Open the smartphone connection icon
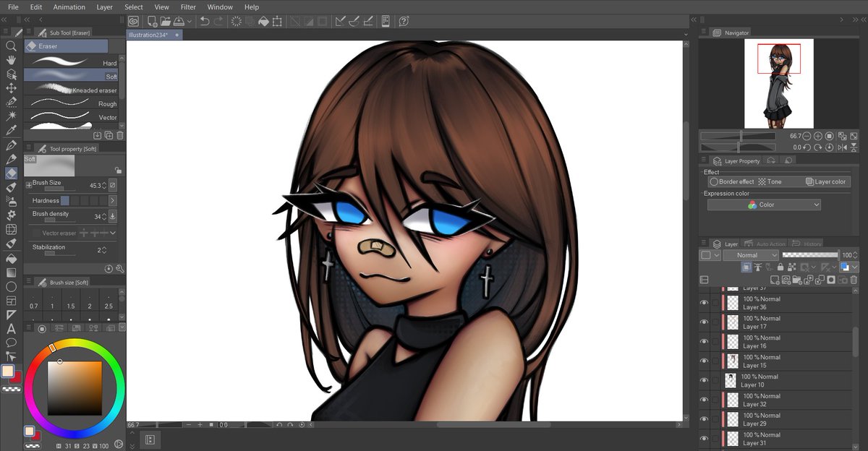Viewport: 868px width, 451px height. point(386,22)
